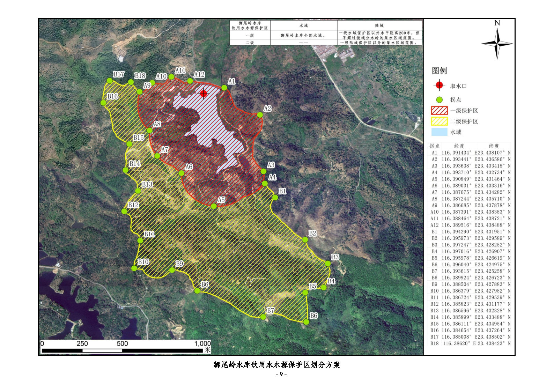The width and height of the screenshot is (554, 392).
Task: Select turning point marker B14
Action: click(125, 170)
